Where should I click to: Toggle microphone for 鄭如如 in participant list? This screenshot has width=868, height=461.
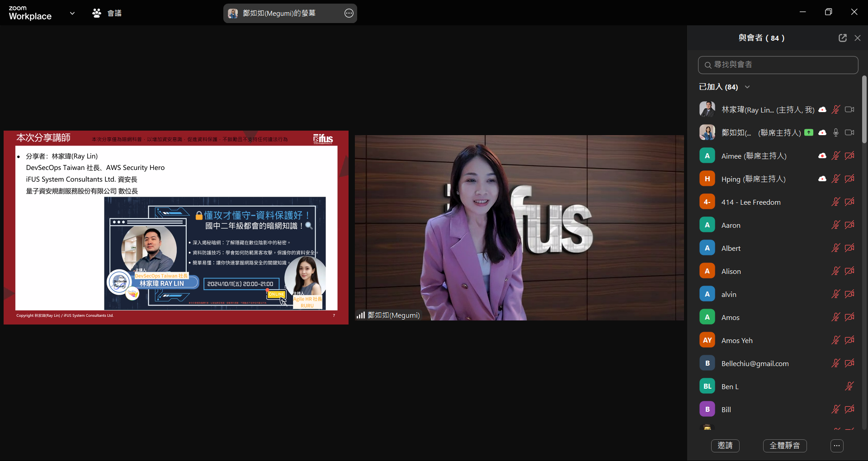point(836,132)
